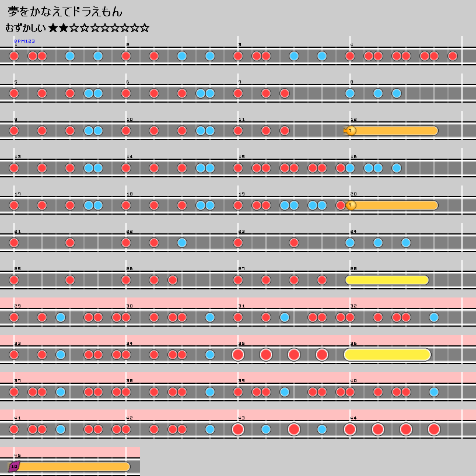Click the blue note in measure 29

(x=61, y=317)
